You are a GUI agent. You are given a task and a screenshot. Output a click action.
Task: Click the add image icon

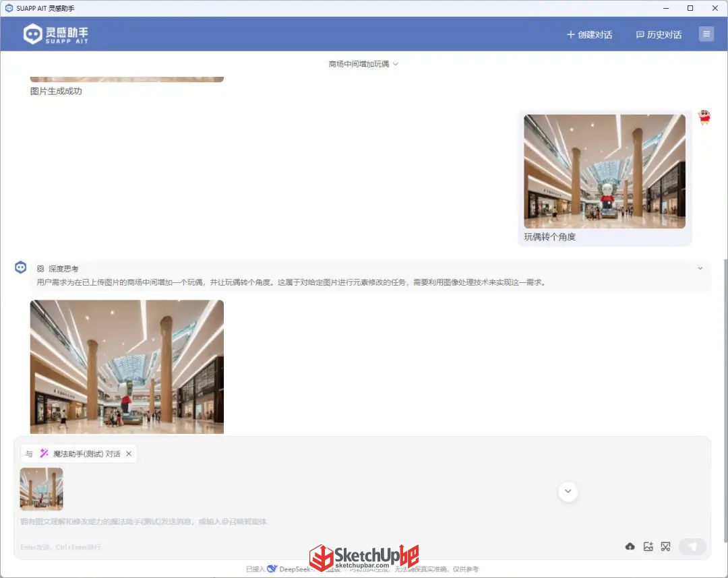click(x=648, y=546)
